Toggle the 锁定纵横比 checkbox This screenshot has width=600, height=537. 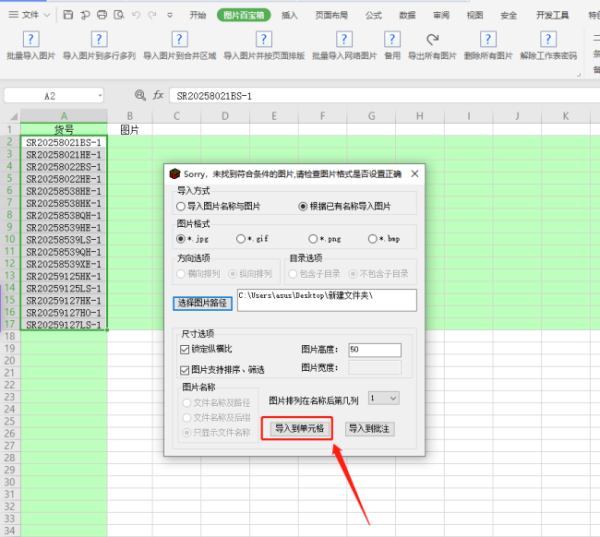[184, 350]
